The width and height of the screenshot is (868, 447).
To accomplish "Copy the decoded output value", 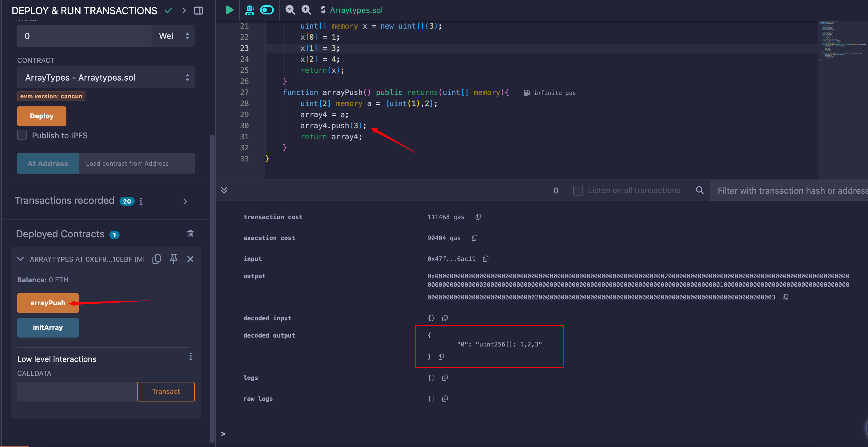I will [x=441, y=356].
